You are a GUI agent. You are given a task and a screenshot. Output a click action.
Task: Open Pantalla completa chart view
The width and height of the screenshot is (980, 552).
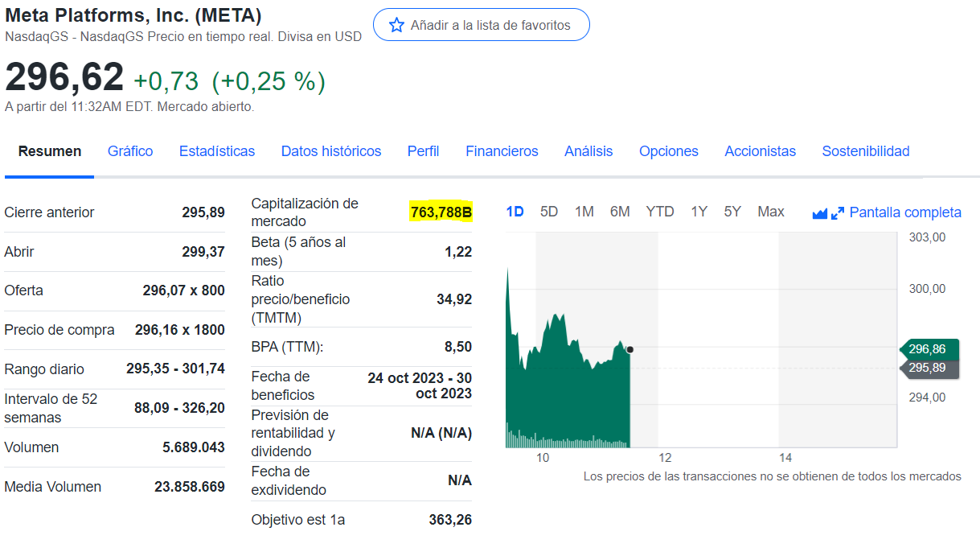(905, 212)
